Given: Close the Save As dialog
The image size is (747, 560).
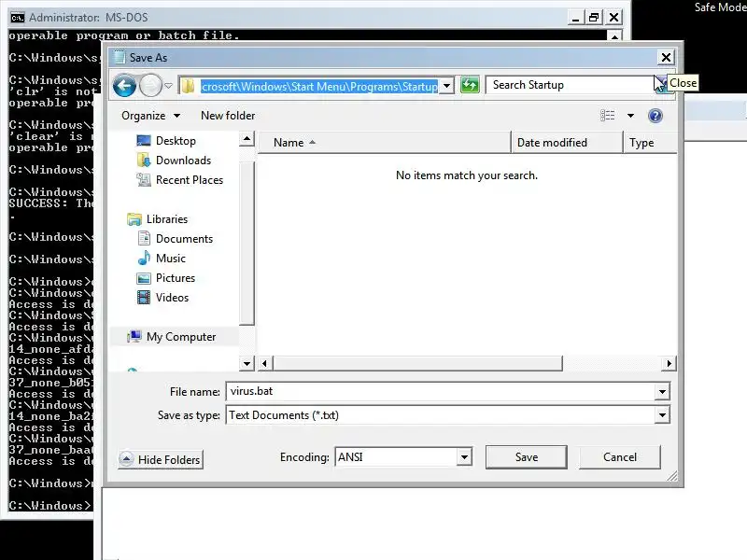Looking at the screenshot, I should pos(666,58).
